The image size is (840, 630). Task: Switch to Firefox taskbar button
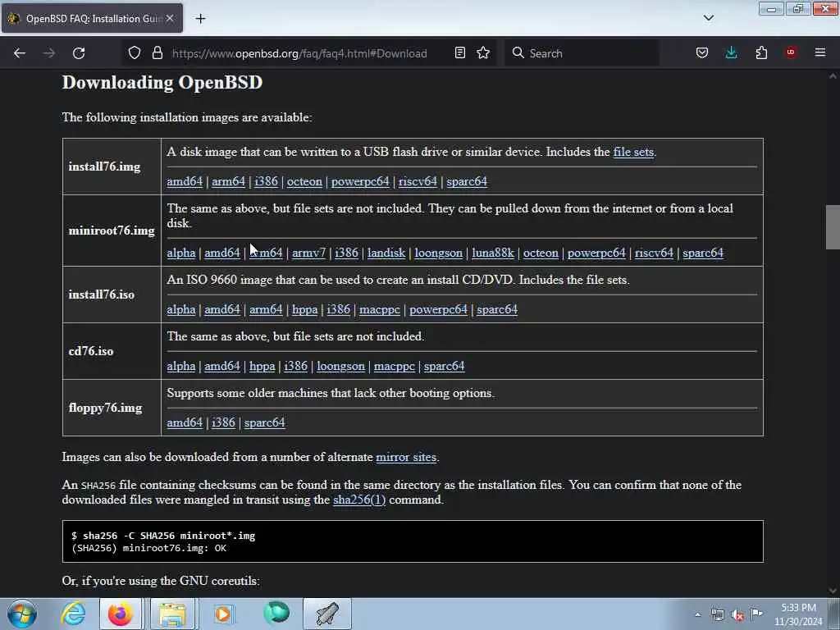[x=120, y=614]
